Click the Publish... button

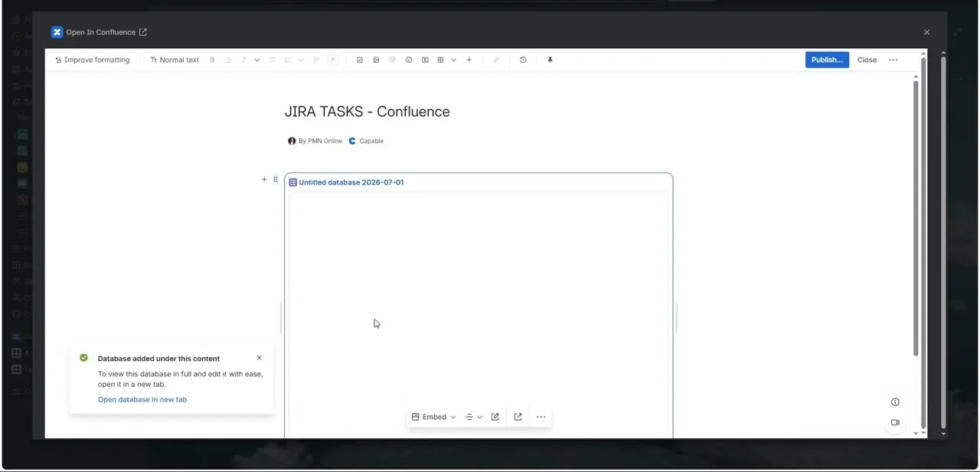[x=827, y=60]
